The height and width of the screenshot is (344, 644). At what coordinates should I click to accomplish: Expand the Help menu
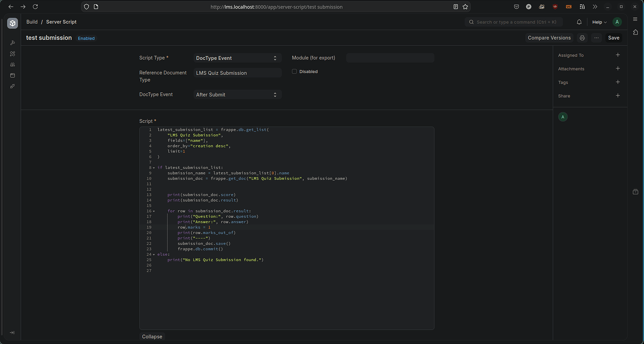point(599,22)
